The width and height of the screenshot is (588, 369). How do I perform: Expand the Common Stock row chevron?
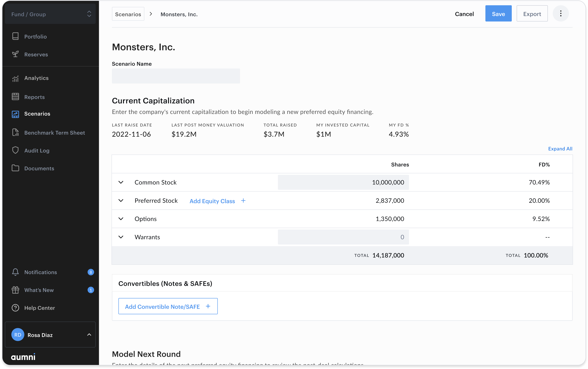pyautogui.click(x=121, y=182)
